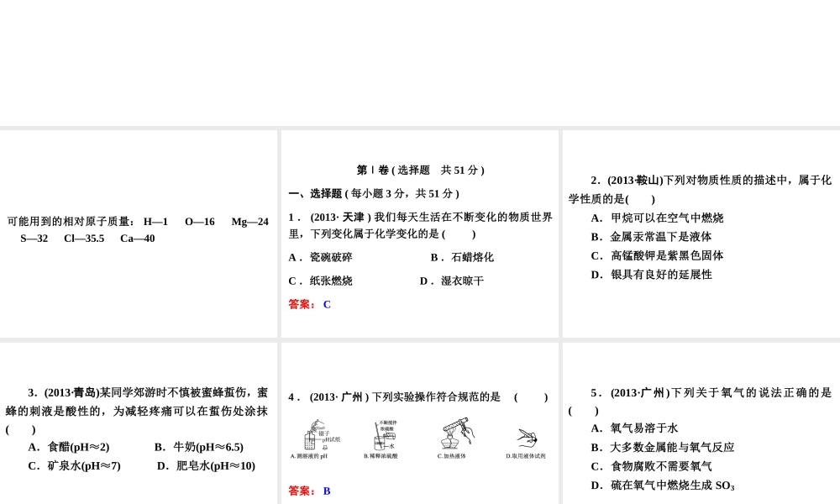The width and height of the screenshot is (840, 504).
Task: Select option C．高锰酸钾是紫黑色固体
Action: click(658, 255)
